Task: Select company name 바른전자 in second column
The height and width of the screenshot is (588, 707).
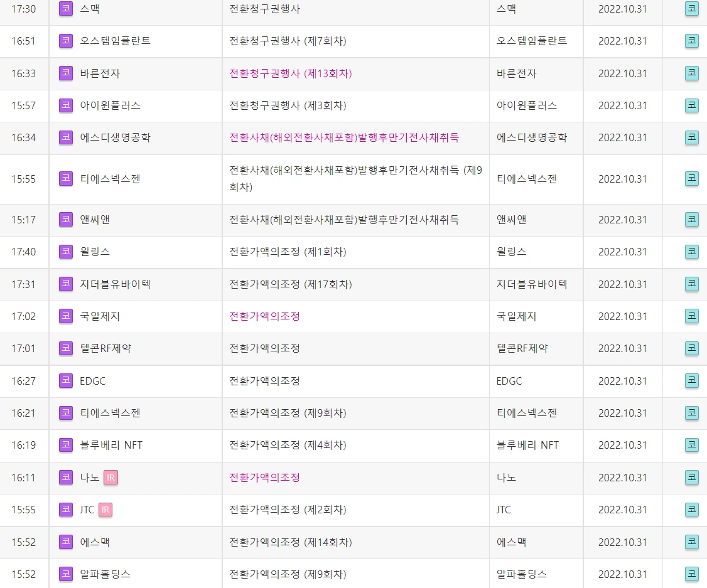Action: point(100,73)
